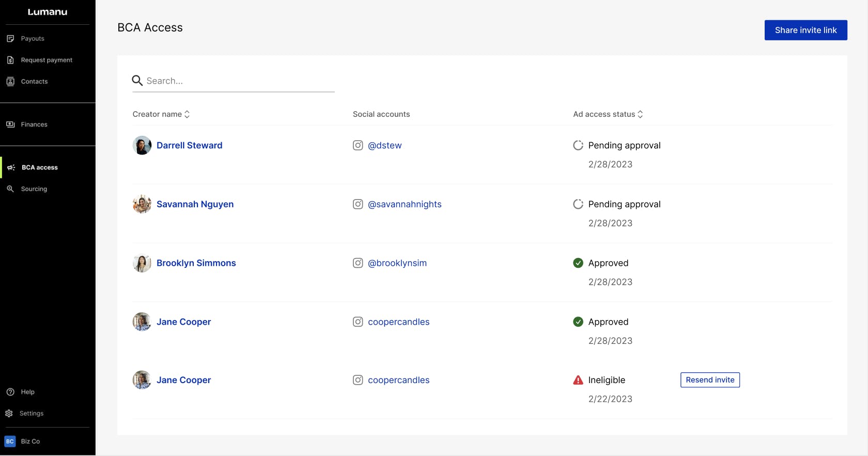The width and height of the screenshot is (868, 456).
Task: Click Instagram icon beside @brooklynsim
Action: point(358,263)
